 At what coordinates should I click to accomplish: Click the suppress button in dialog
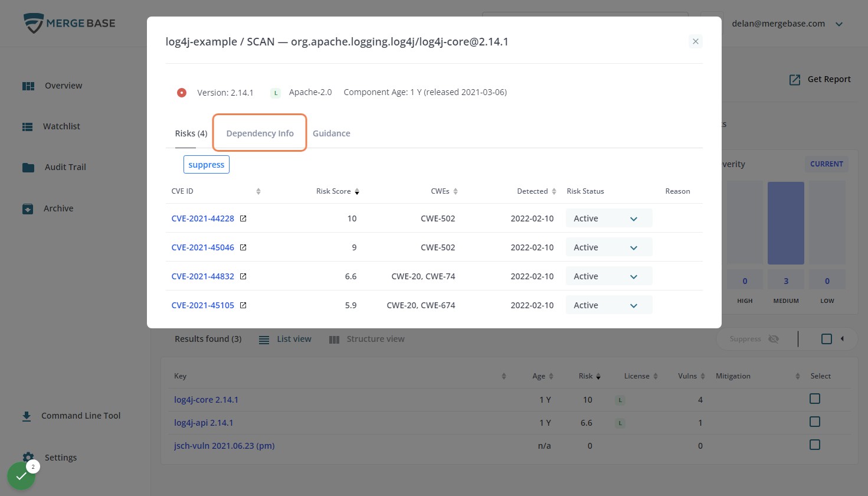tap(207, 165)
